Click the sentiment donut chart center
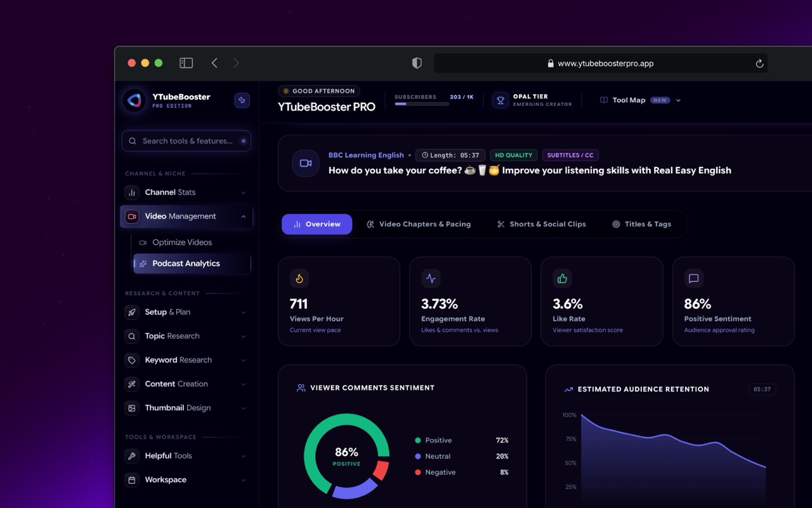Image resolution: width=812 pixels, height=508 pixels. click(x=346, y=456)
